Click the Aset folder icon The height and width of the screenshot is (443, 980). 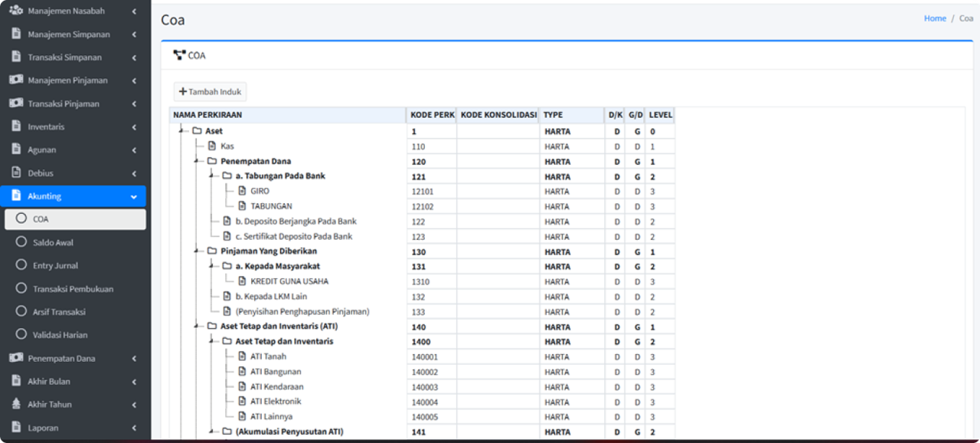[x=197, y=131]
